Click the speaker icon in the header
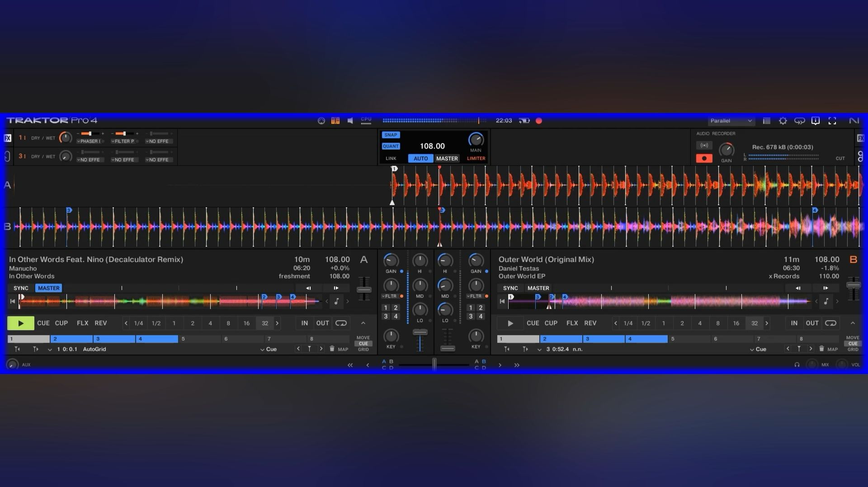Screen dimensions: 868x487 coord(350,121)
